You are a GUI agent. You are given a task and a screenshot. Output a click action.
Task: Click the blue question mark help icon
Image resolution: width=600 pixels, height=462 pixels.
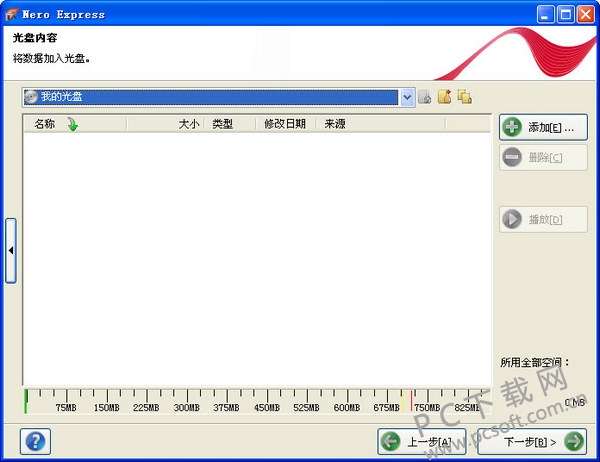[35, 441]
